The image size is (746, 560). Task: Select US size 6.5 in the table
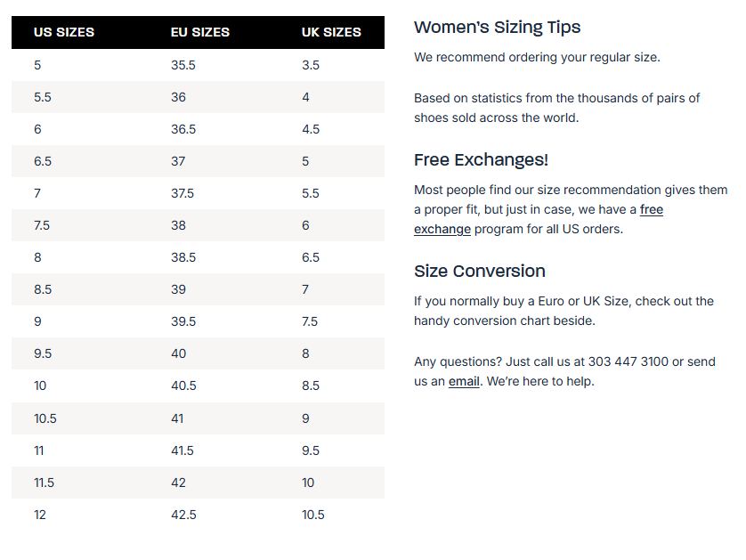pyautogui.click(x=43, y=161)
